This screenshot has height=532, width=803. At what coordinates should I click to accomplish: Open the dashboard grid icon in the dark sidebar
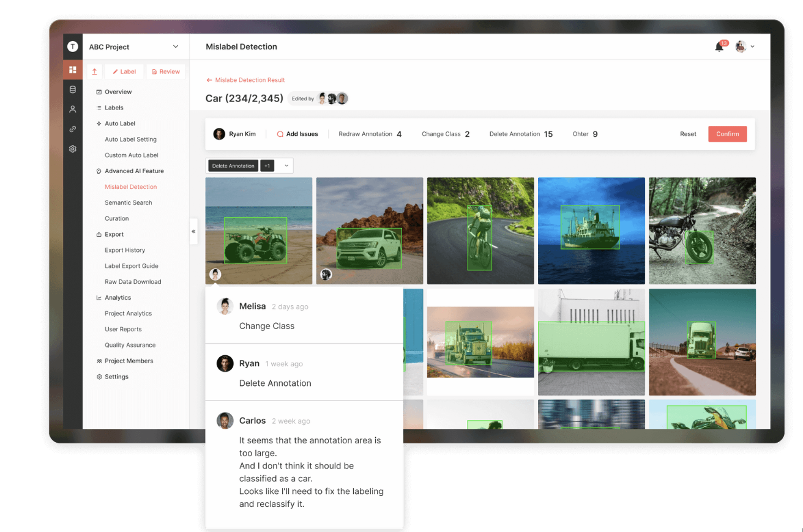pos(72,70)
